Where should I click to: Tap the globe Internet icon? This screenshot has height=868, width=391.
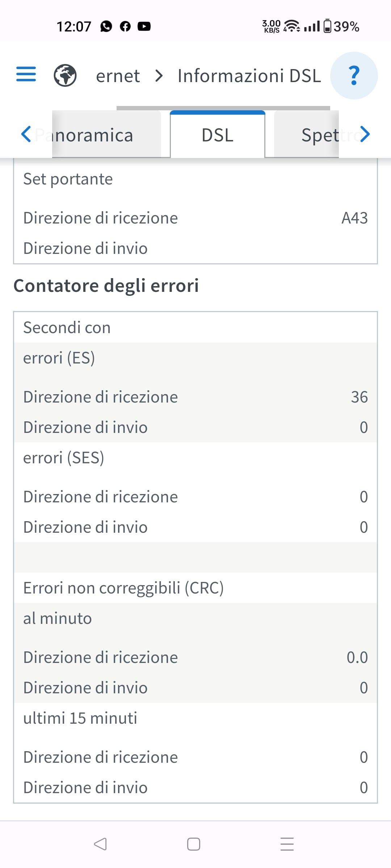coord(65,75)
